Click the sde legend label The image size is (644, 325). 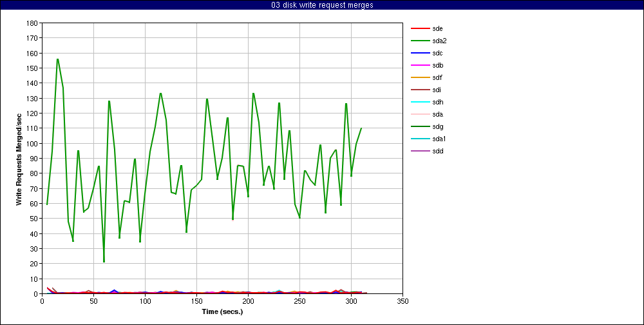click(437, 29)
